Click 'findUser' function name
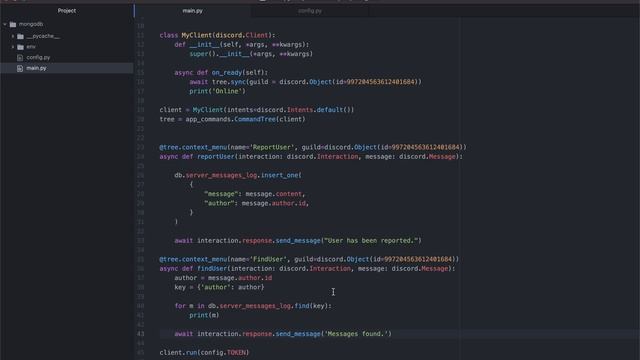 [212, 269]
